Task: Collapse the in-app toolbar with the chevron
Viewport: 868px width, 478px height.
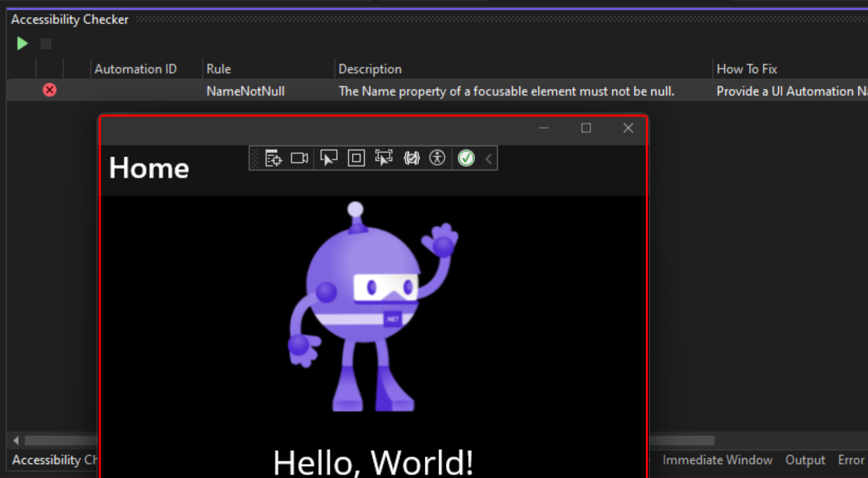Action: point(488,158)
